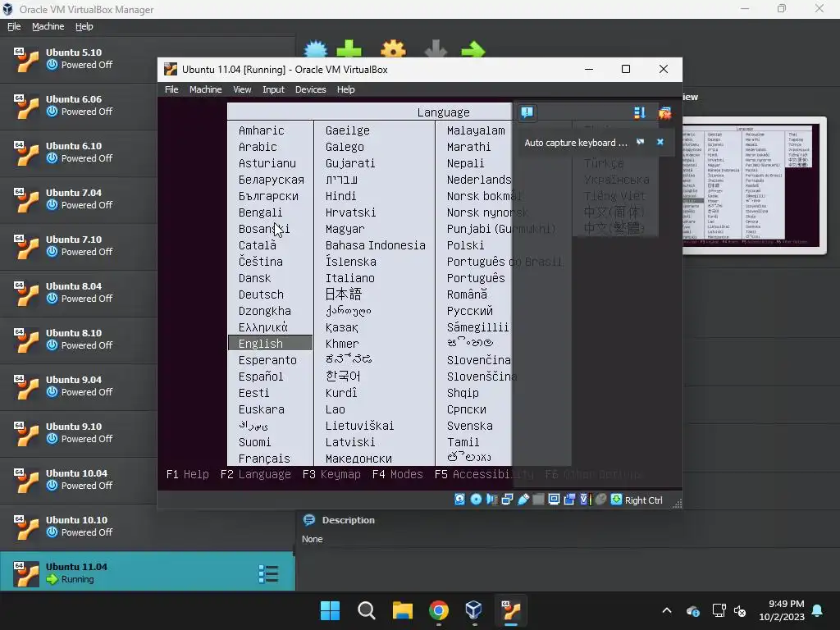
Task: Choose English in the Language list
Action: coord(270,344)
